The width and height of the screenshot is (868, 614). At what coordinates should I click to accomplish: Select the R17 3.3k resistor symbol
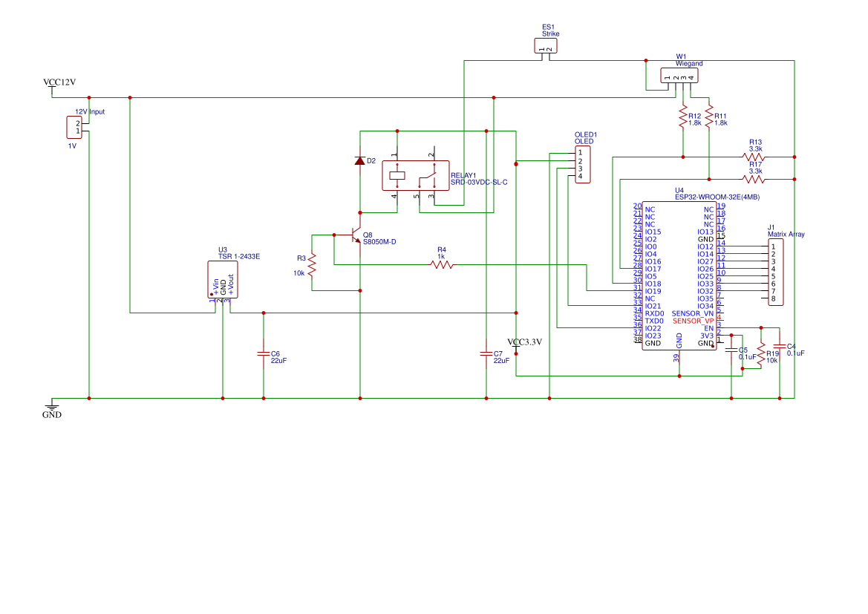[x=754, y=180]
